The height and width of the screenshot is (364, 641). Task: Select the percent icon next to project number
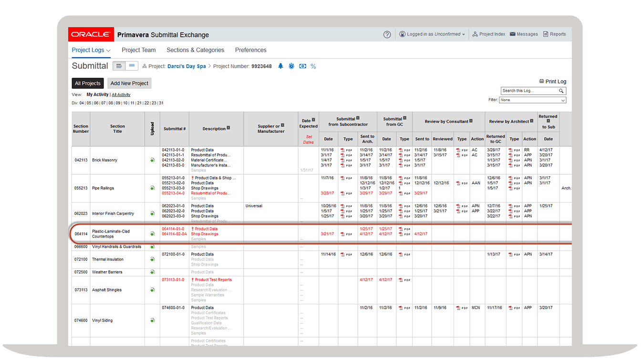coord(313,66)
